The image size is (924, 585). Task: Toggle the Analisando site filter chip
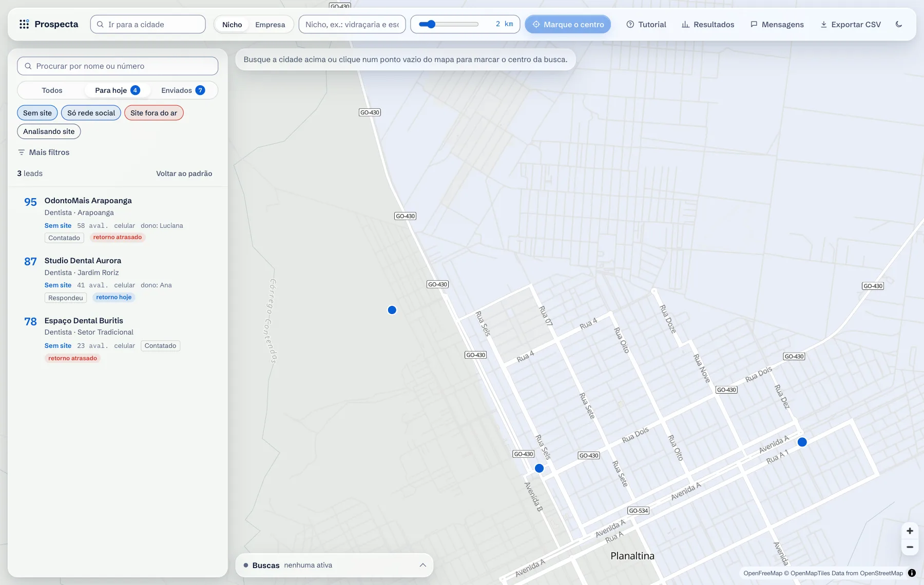49,131
